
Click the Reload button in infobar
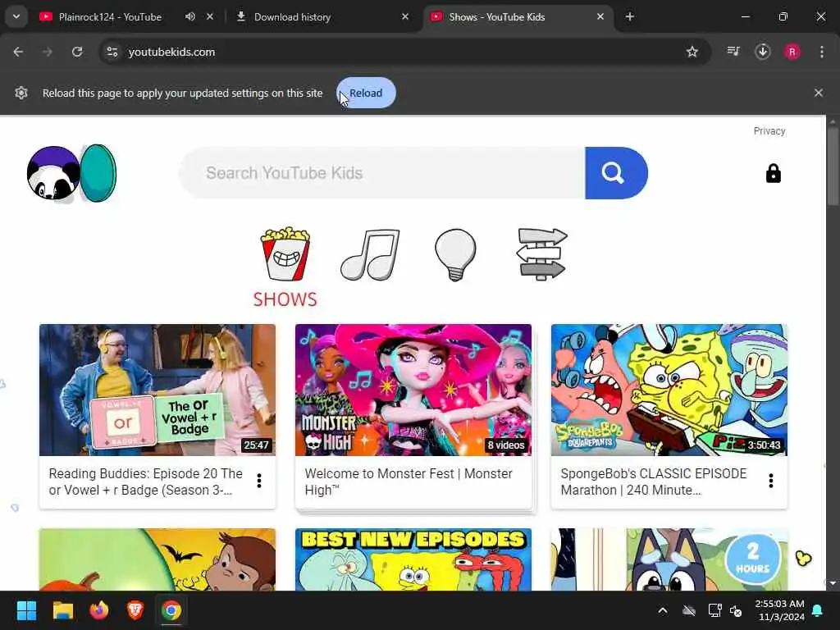coord(366,93)
